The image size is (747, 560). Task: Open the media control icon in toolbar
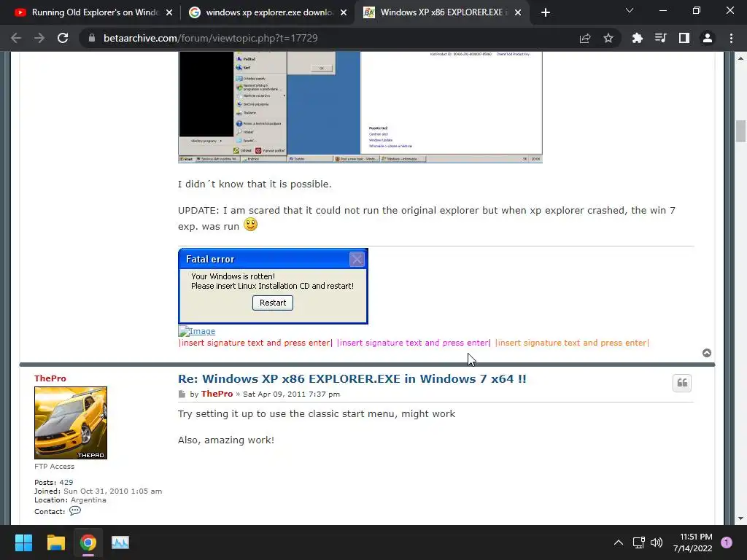(x=660, y=38)
